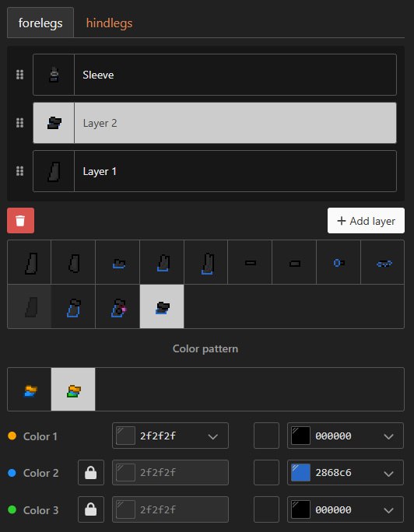Grab the Layer 1 drag handle
The height and width of the screenshot is (532, 414).
[20, 171]
